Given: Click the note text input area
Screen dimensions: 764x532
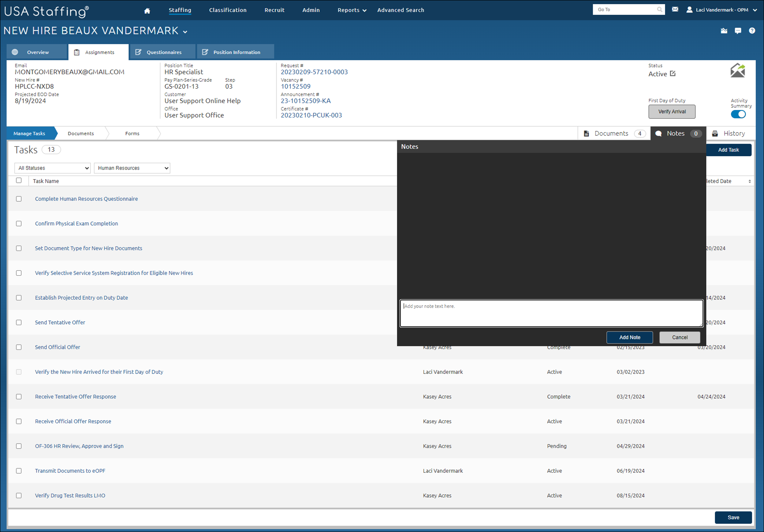Looking at the screenshot, I should (x=551, y=313).
